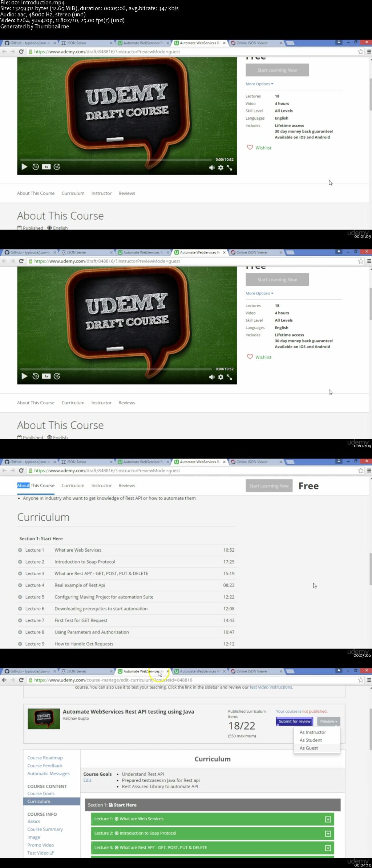The image size is (372, 868).
Task: Open Promo Video sidebar link
Action: tap(40, 845)
